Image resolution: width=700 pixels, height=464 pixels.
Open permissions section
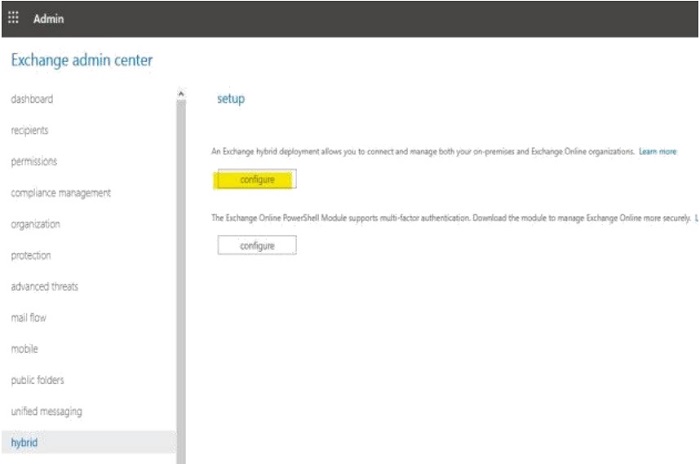[x=34, y=161]
